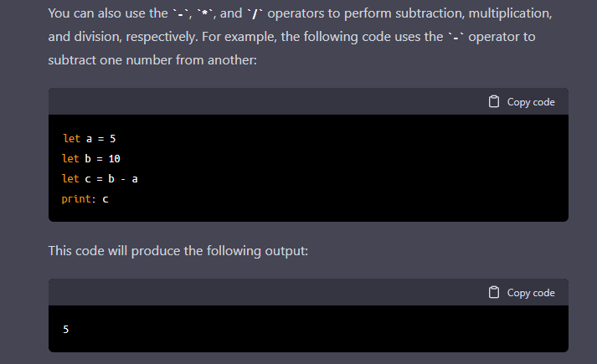Click the phrase "subtract one number from another"
597x364 pixels.
pyautogui.click(x=151, y=60)
